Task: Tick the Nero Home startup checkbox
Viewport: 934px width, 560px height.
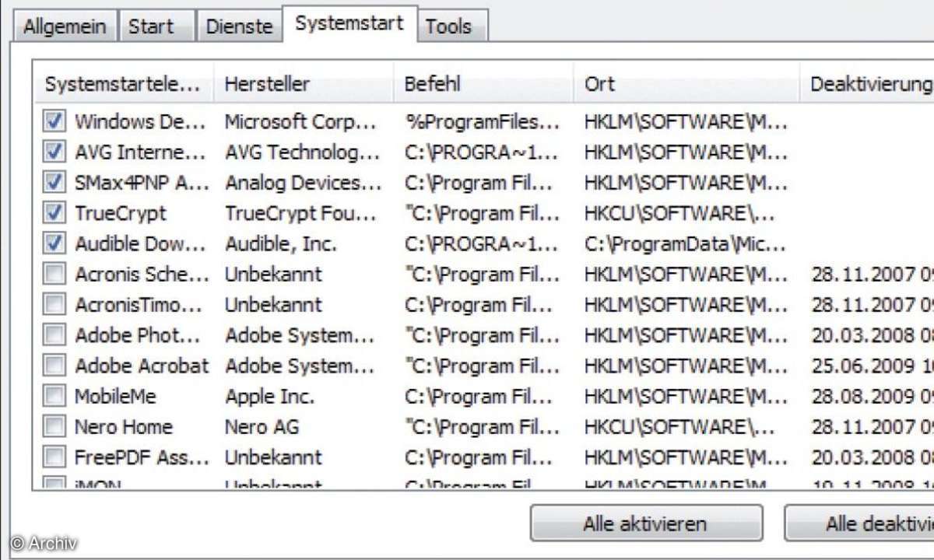Action: pyautogui.click(x=54, y=426)
